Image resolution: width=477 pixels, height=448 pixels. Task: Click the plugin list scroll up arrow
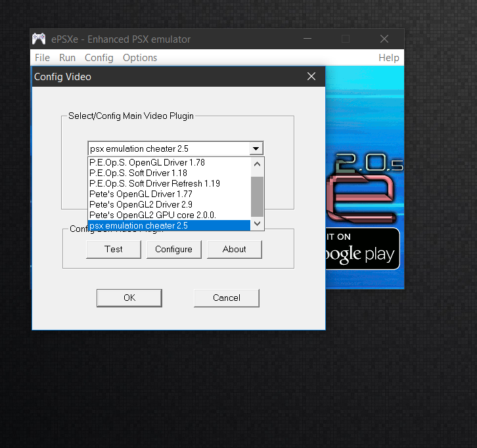point(257,164)
